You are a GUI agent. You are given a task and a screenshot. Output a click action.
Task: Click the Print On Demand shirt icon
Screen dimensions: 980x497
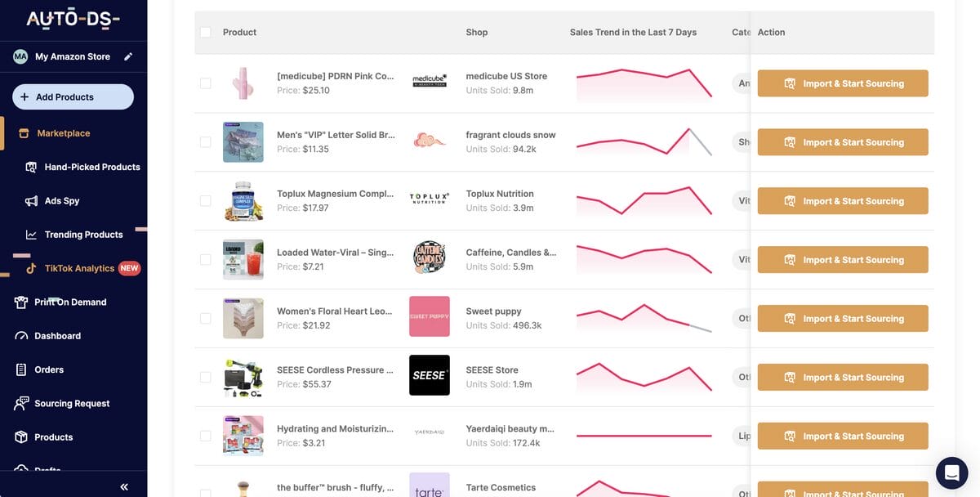(x=21, y=302)
